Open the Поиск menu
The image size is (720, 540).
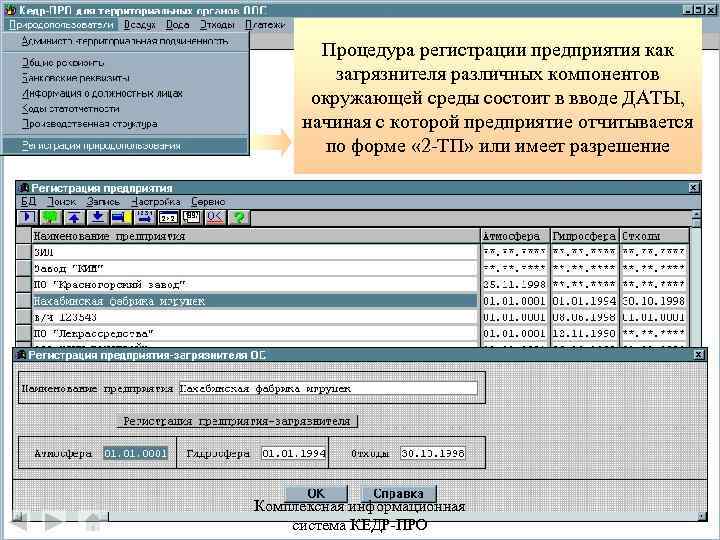tap(62, 202)
